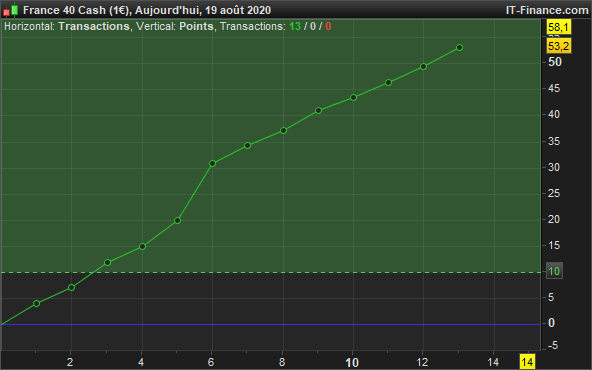Screen dimensions: 592x370
Task: Select the yellow 58,1 value label
Action: click(558, 27)
